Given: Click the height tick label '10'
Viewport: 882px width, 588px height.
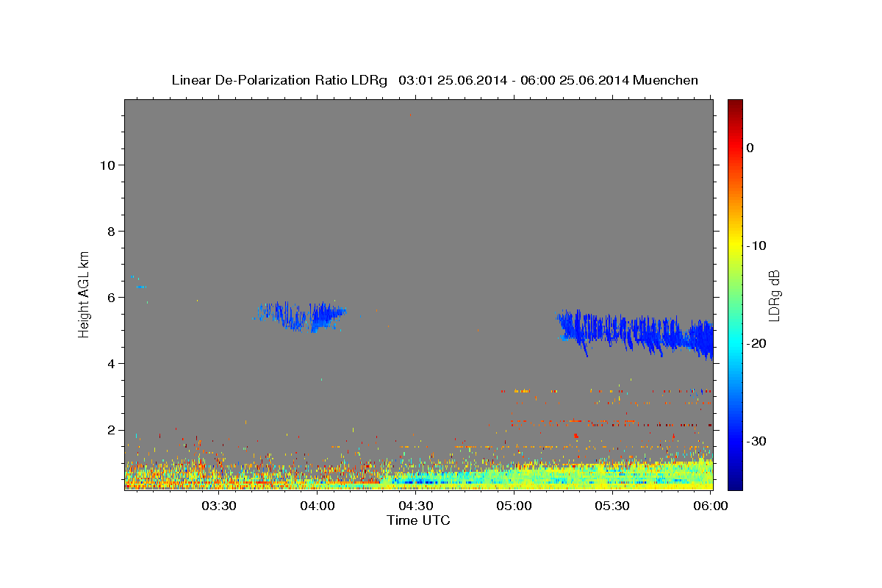Looking at the screenshot, I should pos(107,165).
